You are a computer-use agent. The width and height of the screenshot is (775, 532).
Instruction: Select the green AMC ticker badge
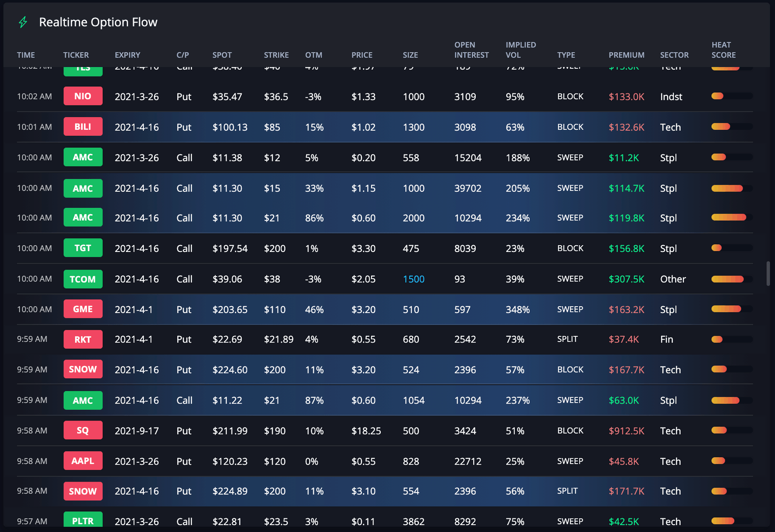coord(83,157)
